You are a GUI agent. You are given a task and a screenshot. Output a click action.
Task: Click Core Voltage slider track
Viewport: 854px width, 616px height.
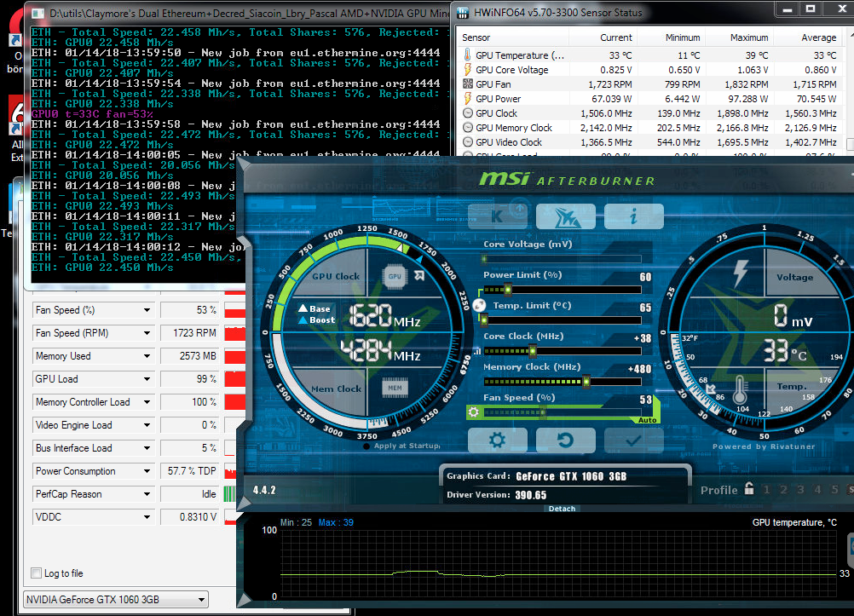coord(562,259)
